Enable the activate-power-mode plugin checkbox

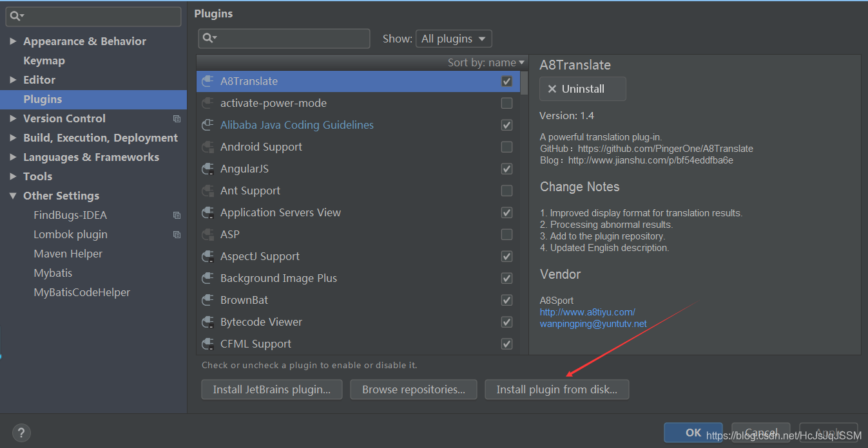(506, 103)
